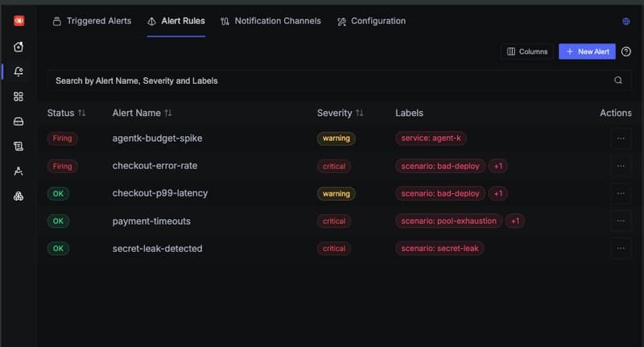Open actions menu for agentk-budget-spike

(621, 138)
